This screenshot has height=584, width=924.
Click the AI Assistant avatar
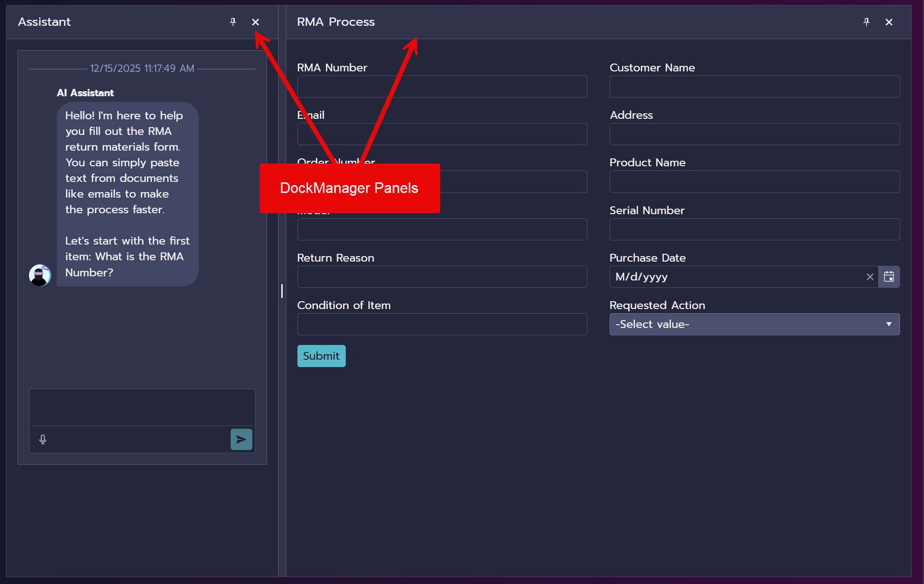(40, 275)
